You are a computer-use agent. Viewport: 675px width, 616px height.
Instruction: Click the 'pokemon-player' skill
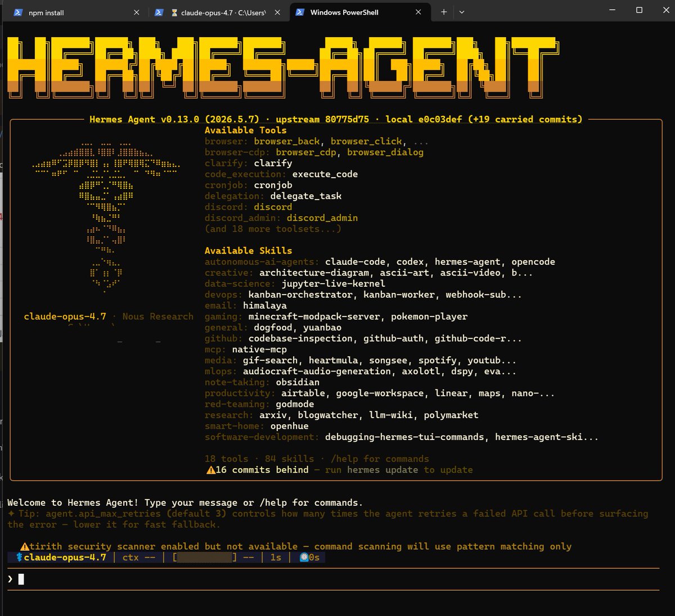point(429,316)
